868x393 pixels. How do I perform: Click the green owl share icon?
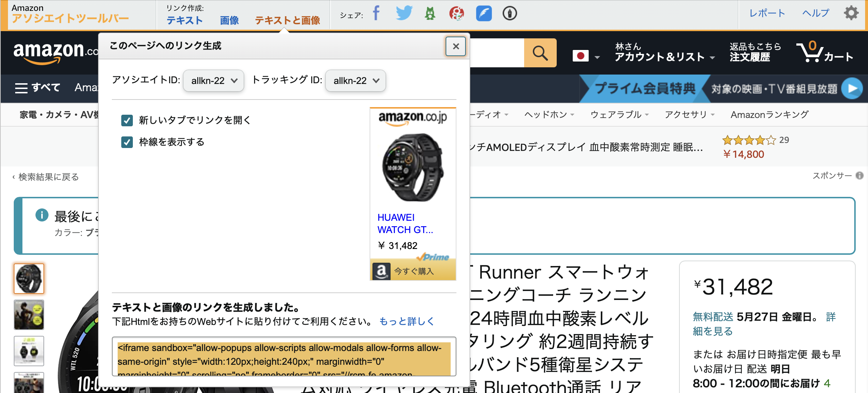click(x=430, y=13)
